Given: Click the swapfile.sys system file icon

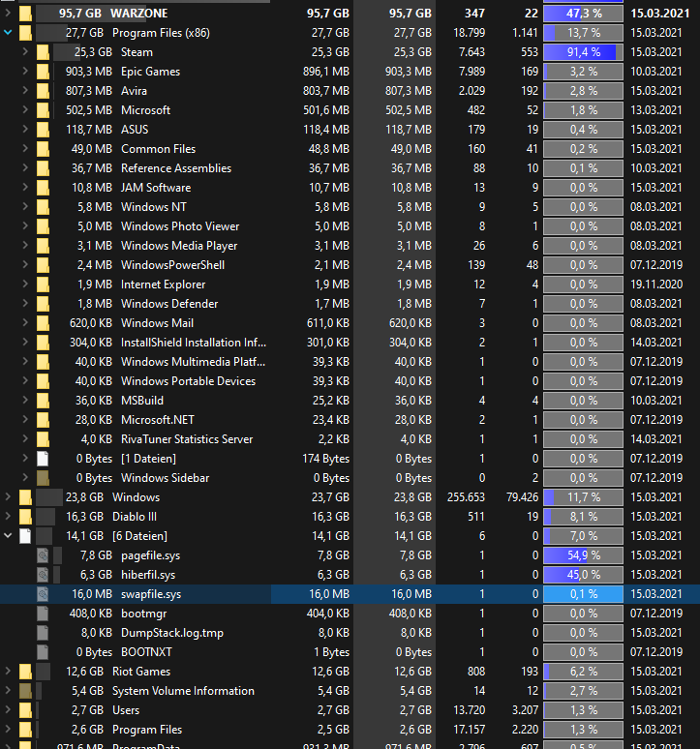Looking at the screenshot, I should pos(43,594).
